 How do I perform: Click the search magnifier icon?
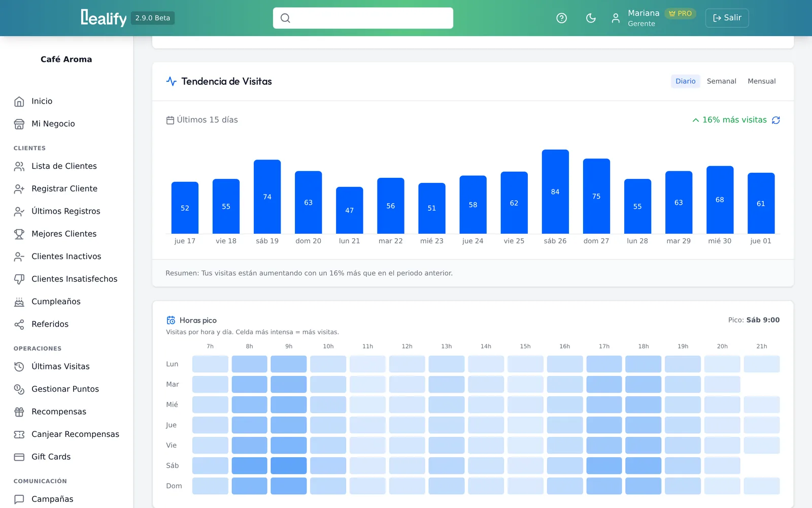[x=285, y=18]
